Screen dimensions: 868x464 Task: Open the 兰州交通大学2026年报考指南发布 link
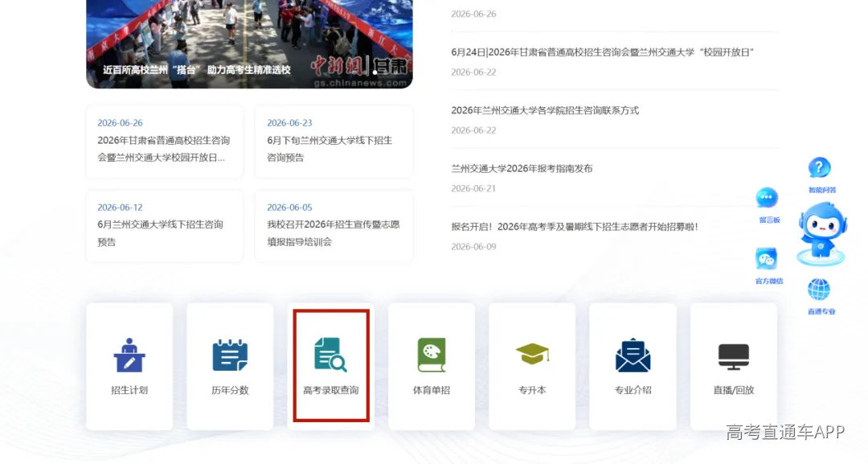(522, 168)
